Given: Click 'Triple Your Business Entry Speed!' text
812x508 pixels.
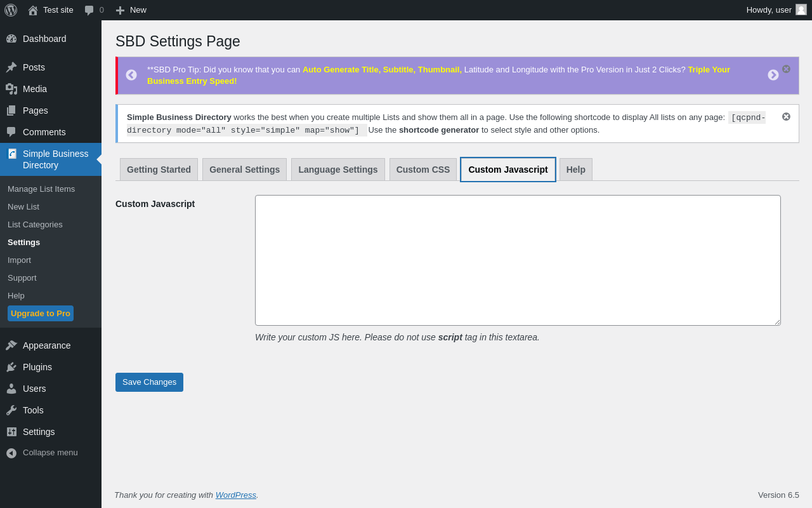Looking at the screenshot, I should [438, 75].
